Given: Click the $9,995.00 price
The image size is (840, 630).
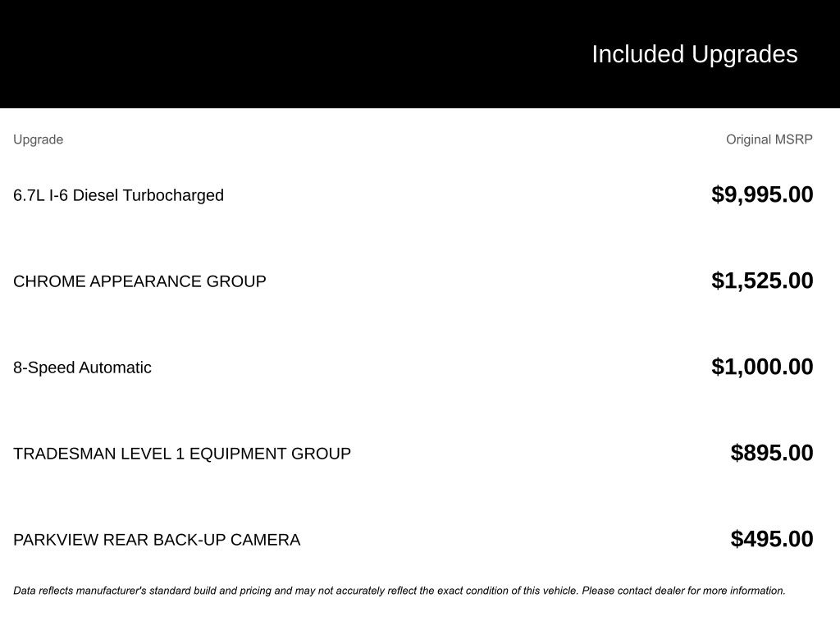Looking at the screenshot, I should point(762,194).
